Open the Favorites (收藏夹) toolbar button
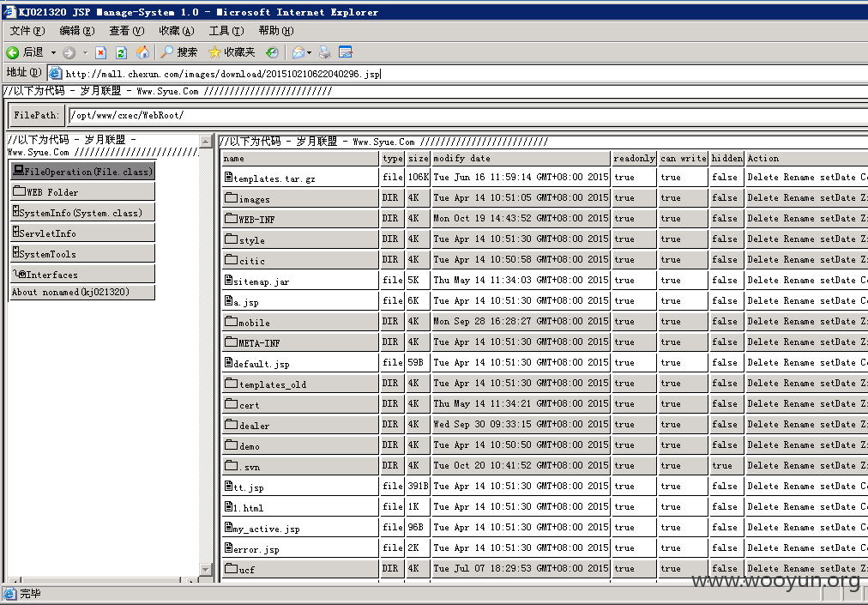Image resolution: width=868 pixels, height=605 pixels. (x=232, y=52)
